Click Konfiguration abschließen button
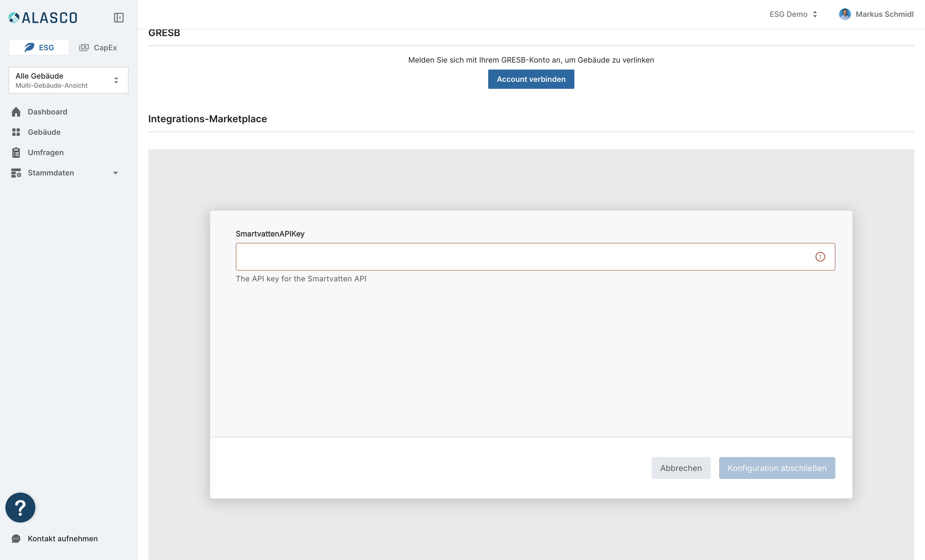This screenshot has width=925, height=560. [x=777, y=468]
